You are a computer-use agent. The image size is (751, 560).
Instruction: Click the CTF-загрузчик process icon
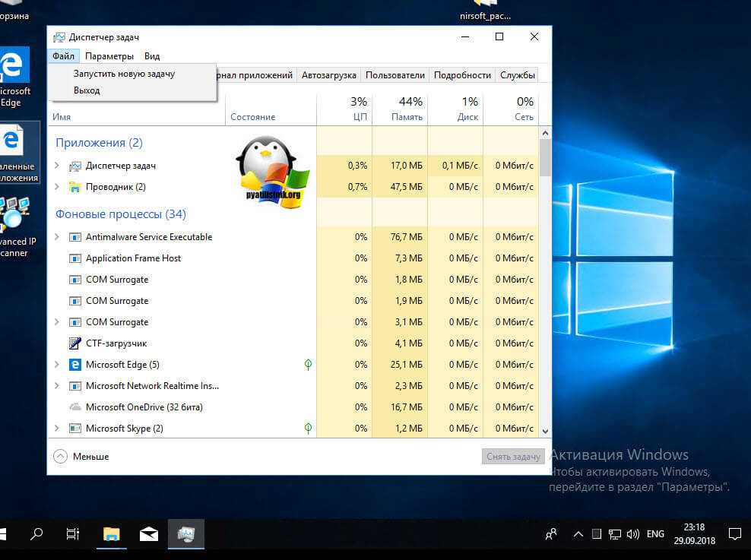click(75, 343)
